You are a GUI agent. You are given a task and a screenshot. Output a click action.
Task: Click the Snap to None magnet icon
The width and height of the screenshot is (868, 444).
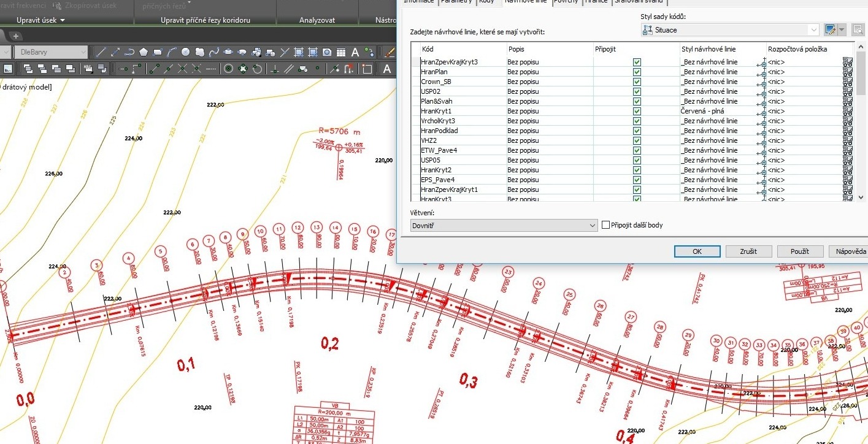click(x=349, y=69)
